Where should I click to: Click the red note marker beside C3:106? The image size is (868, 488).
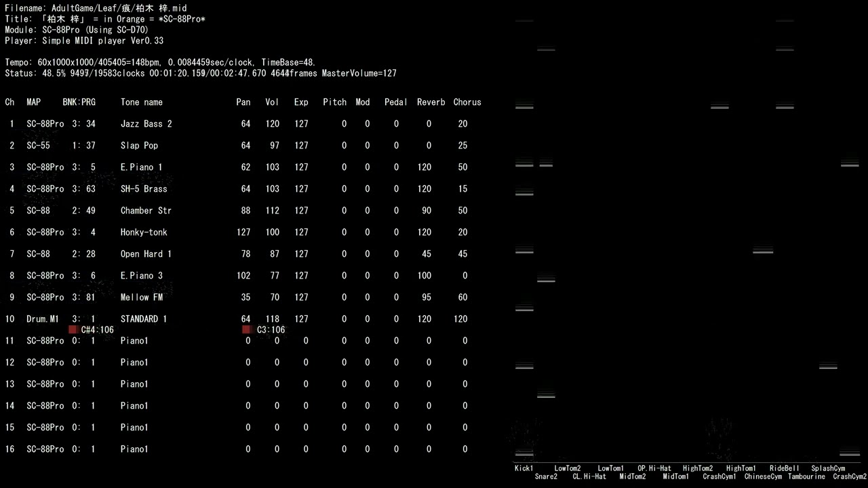pos(247,329)
